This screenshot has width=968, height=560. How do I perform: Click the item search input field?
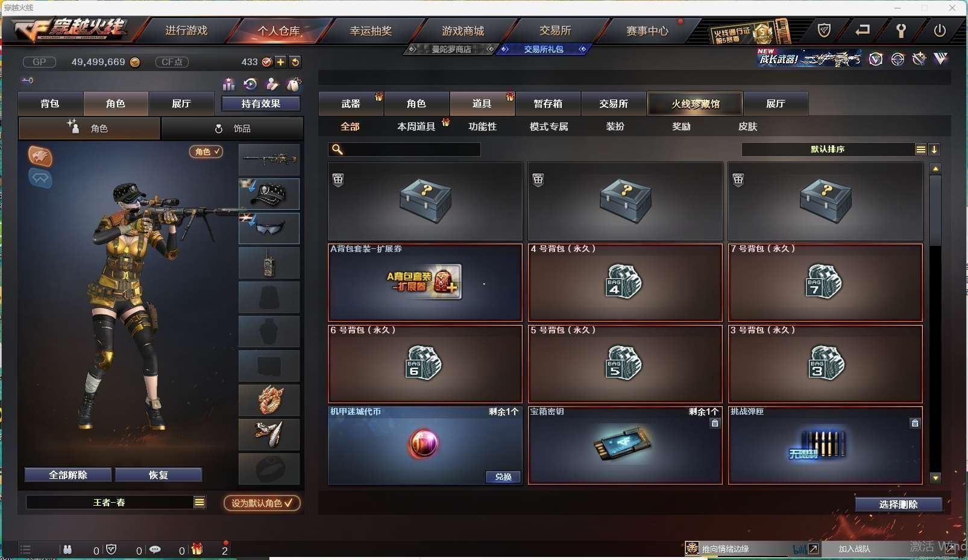(x=404, y=149)
